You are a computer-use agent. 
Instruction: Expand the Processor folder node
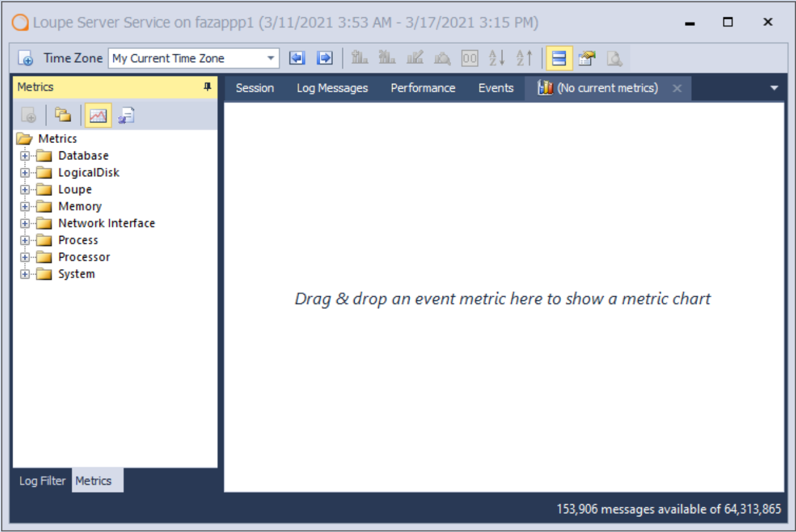25,257
